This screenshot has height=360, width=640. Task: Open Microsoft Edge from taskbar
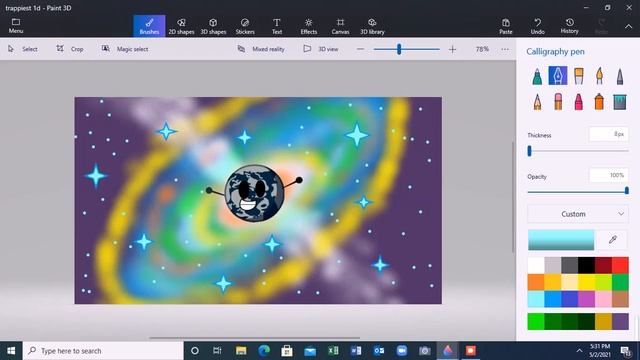[x=264, y=351]
